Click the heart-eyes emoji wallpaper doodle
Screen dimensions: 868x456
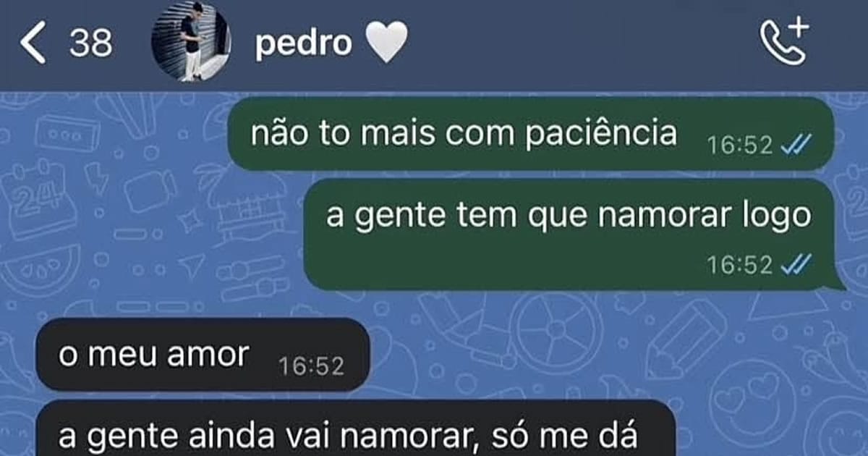pyautogui.click(x=752, y=402)
